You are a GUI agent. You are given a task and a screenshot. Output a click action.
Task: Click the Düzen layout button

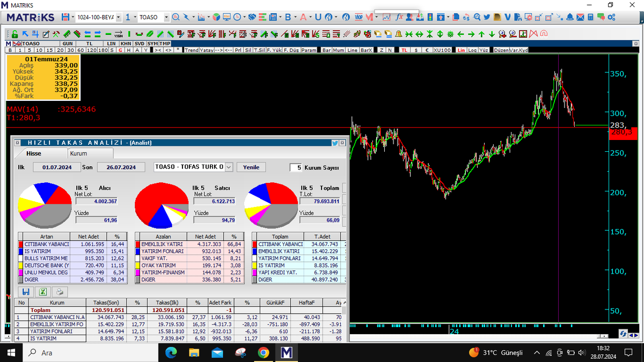(x=501, y=50)
